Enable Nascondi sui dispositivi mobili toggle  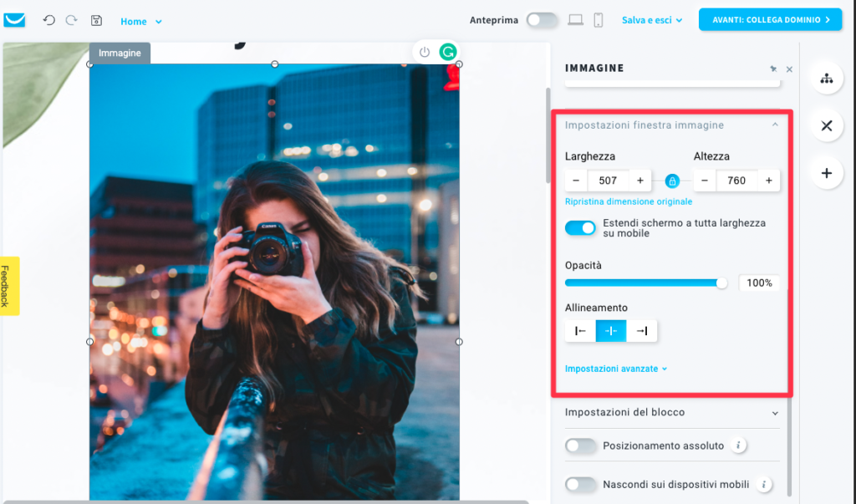pyautogui.click(x=580, y=484)
